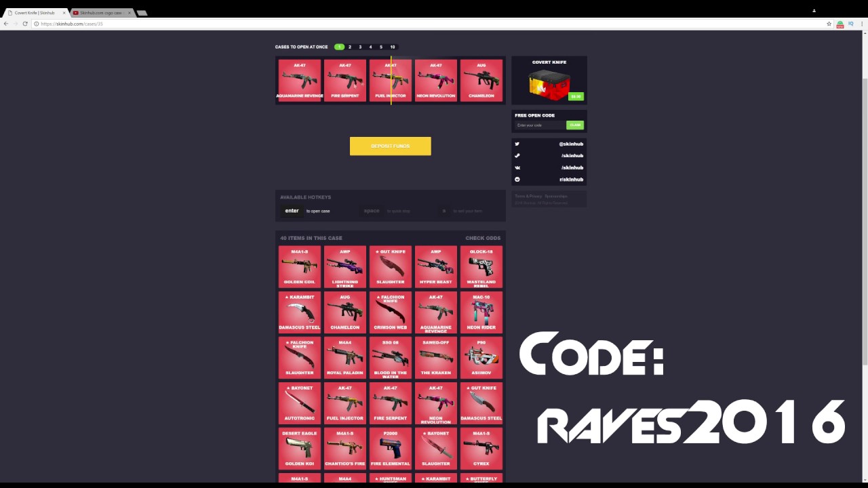Select the M4A1-S Cyrex item card

point(481,449)
